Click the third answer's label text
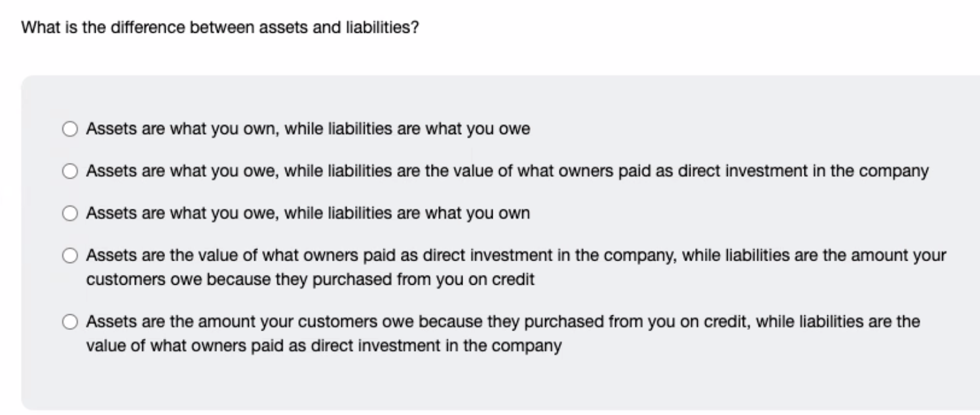Viewport: 980px width, 415px height. click(308, 213)
